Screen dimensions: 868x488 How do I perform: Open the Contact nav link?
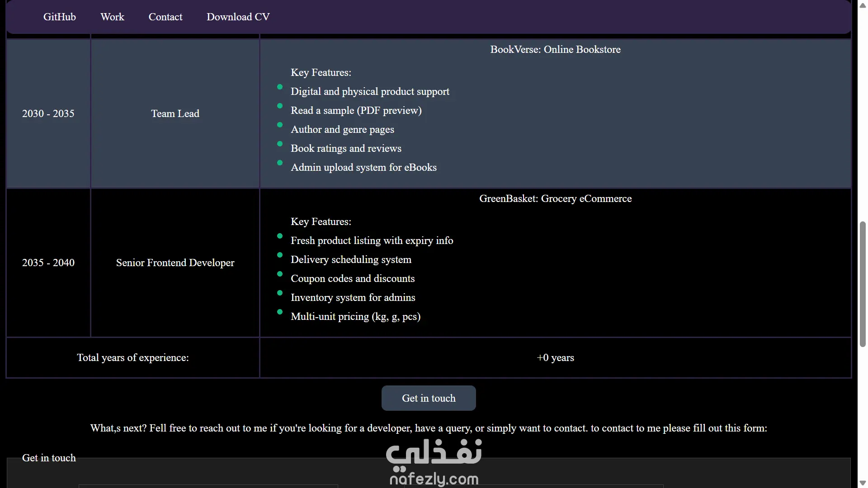(165, 17)
